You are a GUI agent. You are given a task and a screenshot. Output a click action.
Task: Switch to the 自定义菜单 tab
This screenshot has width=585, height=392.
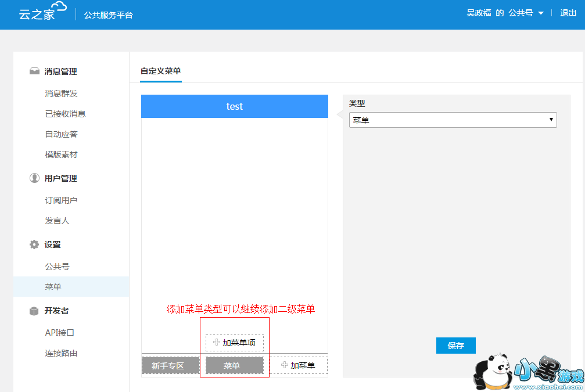point(160,71)
